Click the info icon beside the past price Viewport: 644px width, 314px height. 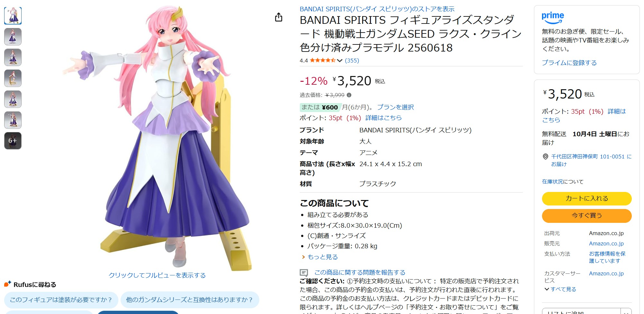pyautogui.click(x=349, y=95)
